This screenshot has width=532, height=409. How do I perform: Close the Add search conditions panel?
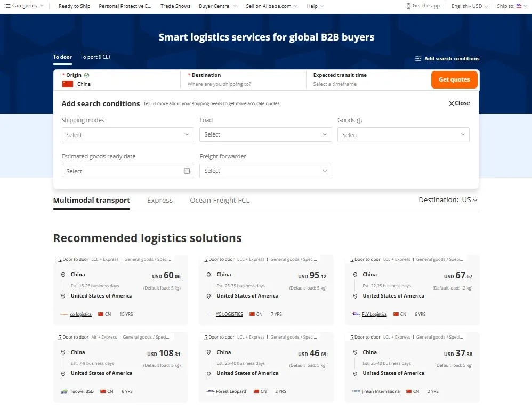459,103
